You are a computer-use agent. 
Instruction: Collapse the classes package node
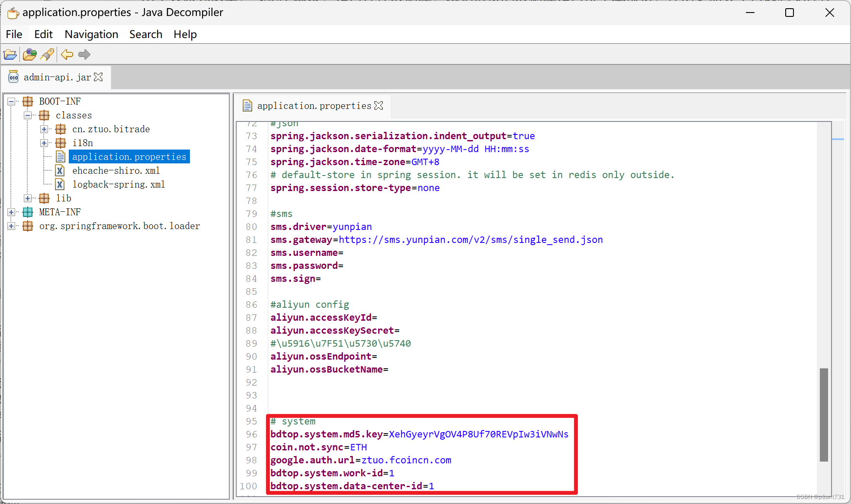(x=28, y=115)
